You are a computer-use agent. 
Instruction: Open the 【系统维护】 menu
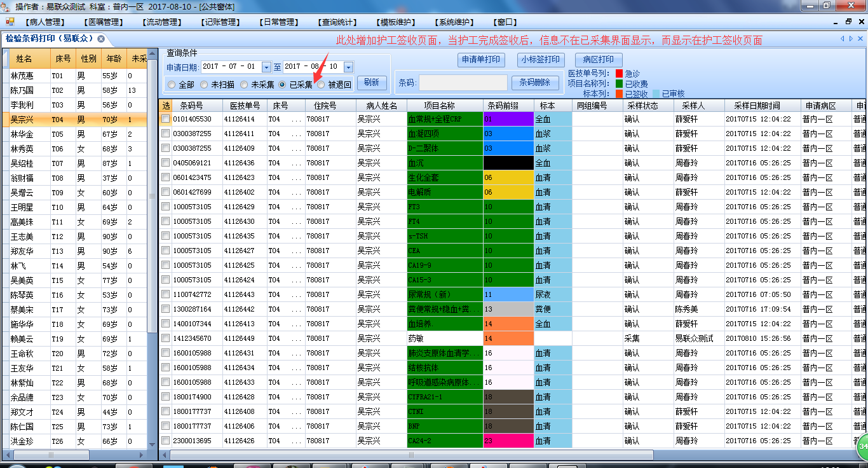click(x=455, y=22)
